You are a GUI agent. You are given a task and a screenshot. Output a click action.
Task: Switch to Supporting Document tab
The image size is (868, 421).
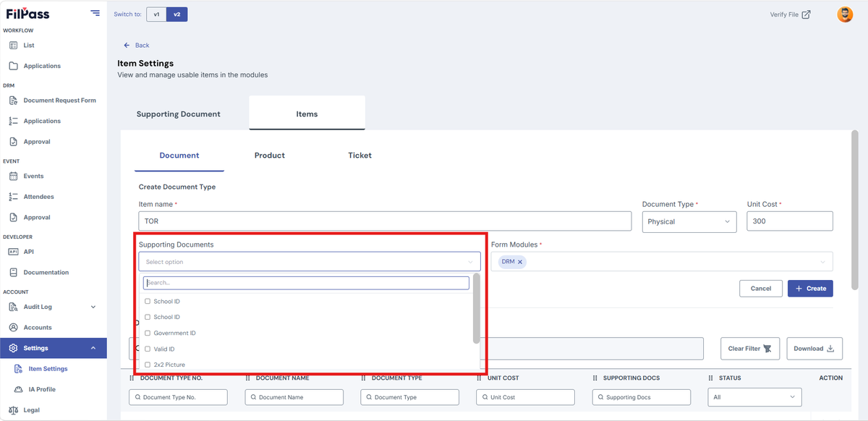click(179, 114)
